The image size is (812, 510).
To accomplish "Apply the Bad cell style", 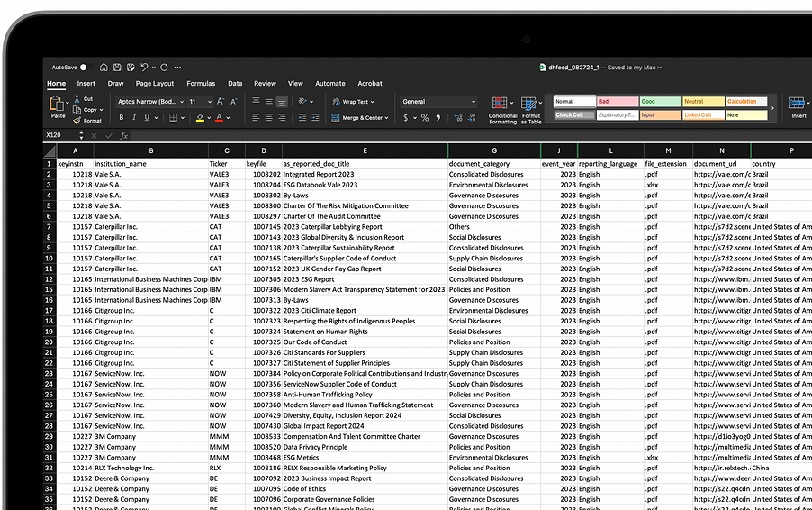I will [618, 102].
